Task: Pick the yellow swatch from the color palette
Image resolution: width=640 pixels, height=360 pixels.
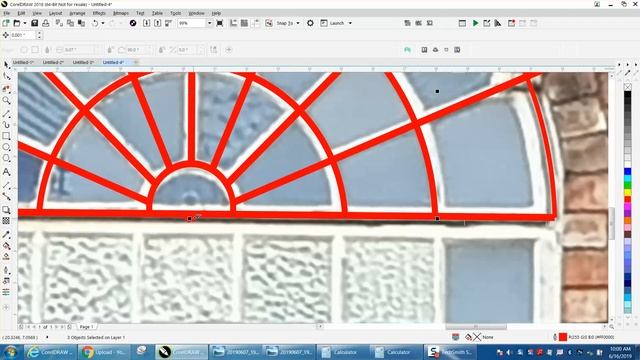Action: coord(628,192)
